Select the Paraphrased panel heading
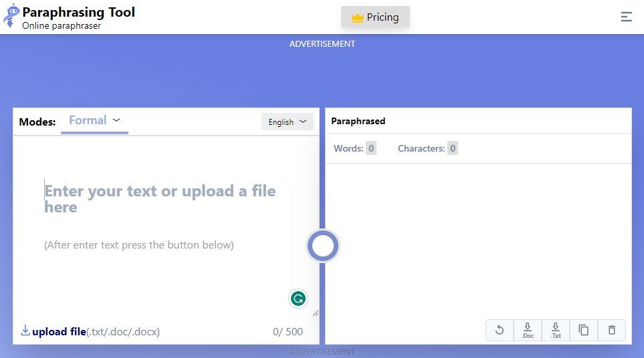This screenshot has height=358, width=644. [x=358, y=121]
